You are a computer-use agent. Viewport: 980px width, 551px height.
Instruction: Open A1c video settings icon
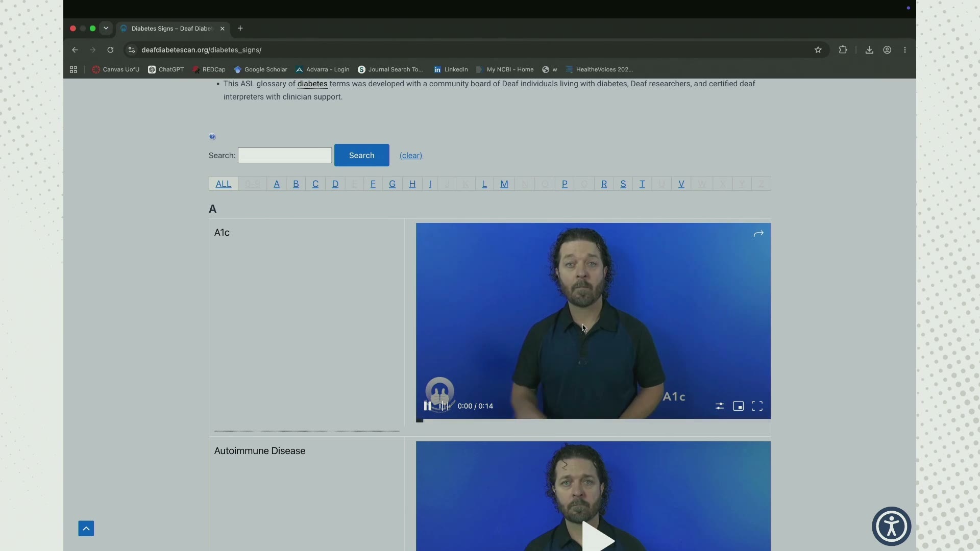pyautogui.click(x=719, y=406)
